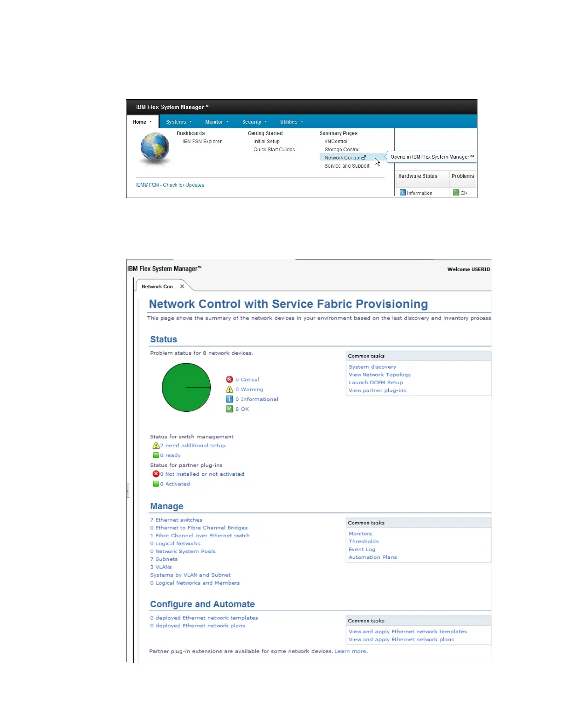Select Network Control summary page
Image resolution: width=563 pixels, height=728 pixels.
343,158
